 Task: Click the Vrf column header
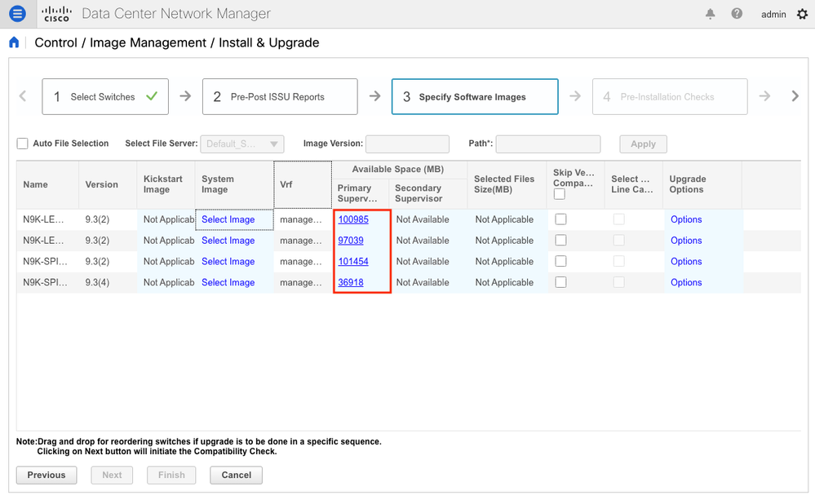tap(303, 184)
